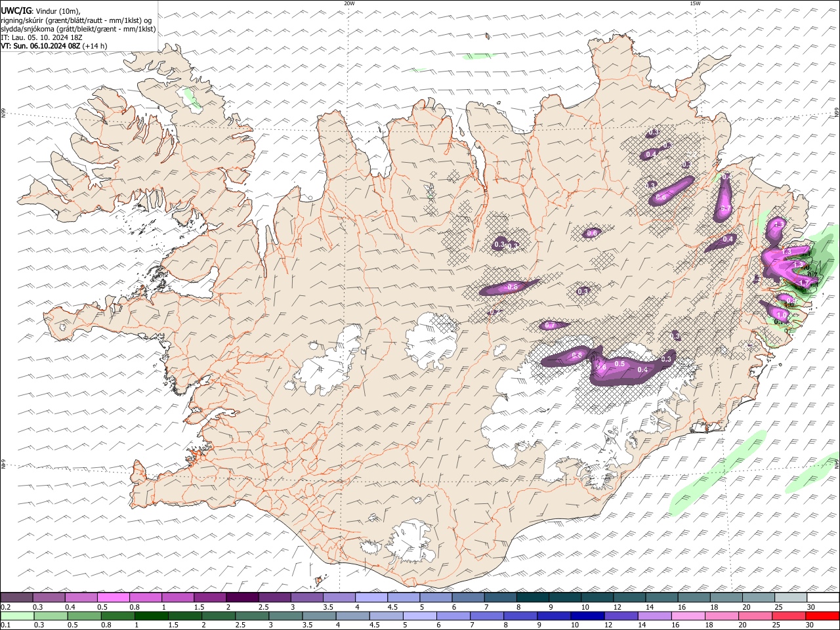The width and height of the screenshot is (840, 630).
Task: Click the 'slydda/snjókoma' header line
Action: coord(78,29)
